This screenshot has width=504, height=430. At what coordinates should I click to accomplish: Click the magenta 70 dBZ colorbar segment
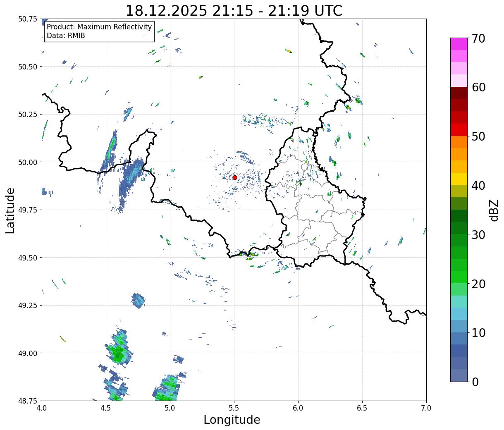[x=459, y=44]
